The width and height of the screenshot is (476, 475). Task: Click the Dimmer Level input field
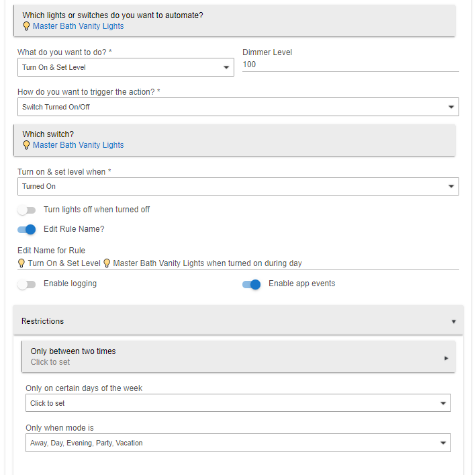350,64
